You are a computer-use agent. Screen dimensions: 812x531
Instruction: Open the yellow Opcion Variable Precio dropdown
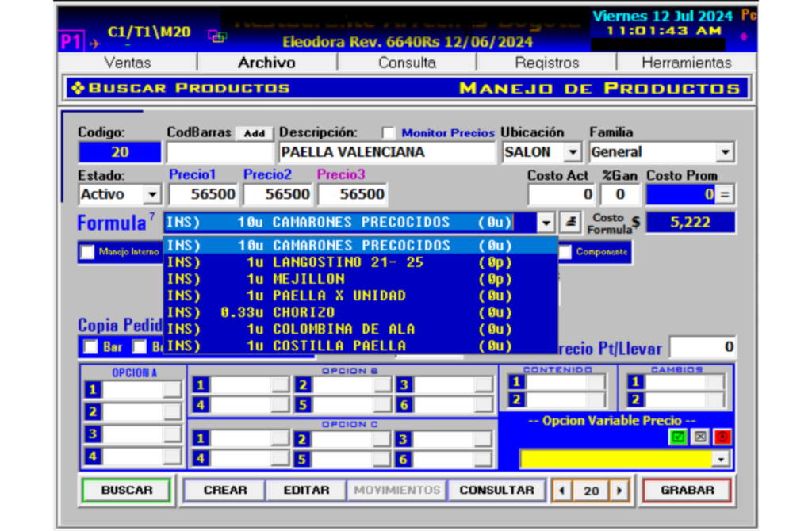coord(720,459)
